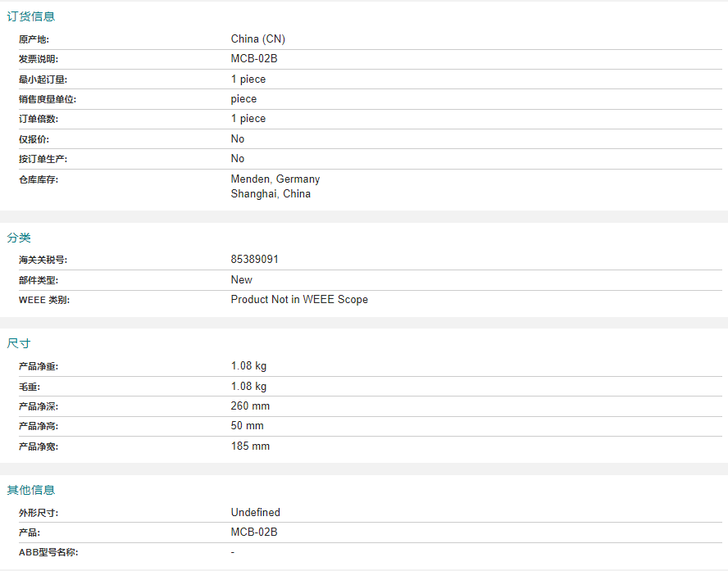Image resolution: width=728 pixels, height=571 pixels.
Task: Click the 185 mm net width value
Action: (x=250, y=446)
